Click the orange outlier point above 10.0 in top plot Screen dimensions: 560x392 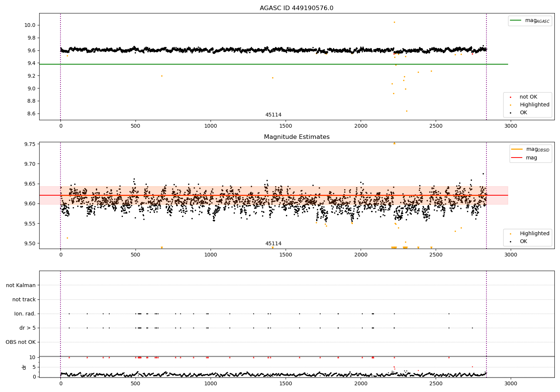[394, 22]
